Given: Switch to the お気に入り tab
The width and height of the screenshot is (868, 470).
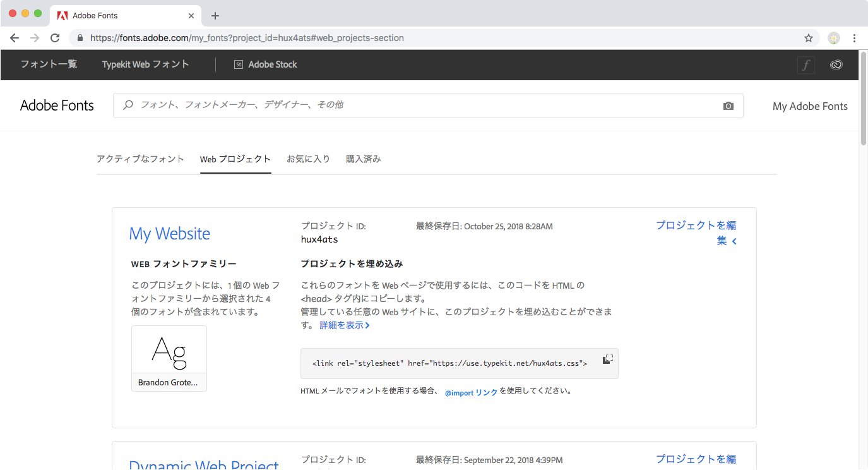Looking at the screenshot, I should pos(308,159).
